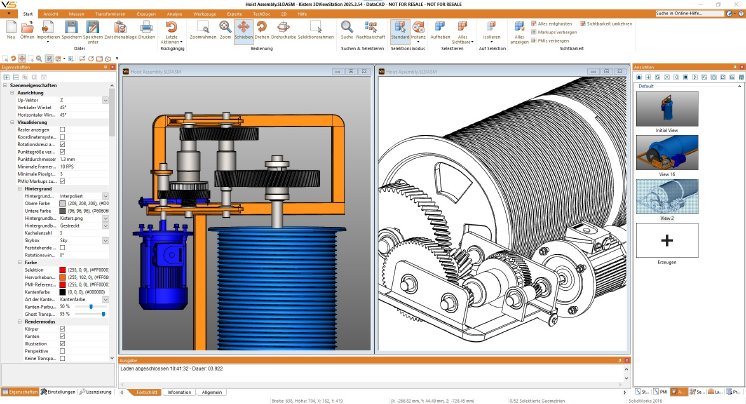Toggle the Perspektive render checkbox
This screenshot has width=746, height=404.
click(63, 350)
